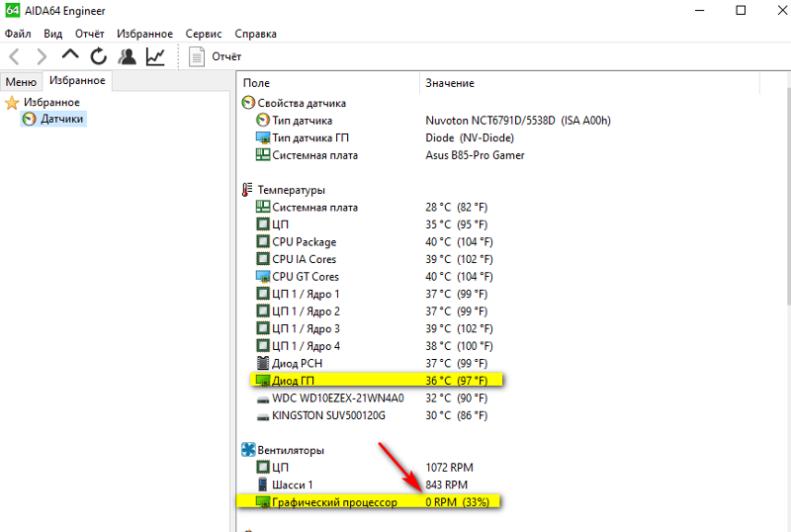This screenshot has height=532, width=791.
Task: Select the 32 °C (90 °F) WDC drive value
Action: (x=457, y=399)
